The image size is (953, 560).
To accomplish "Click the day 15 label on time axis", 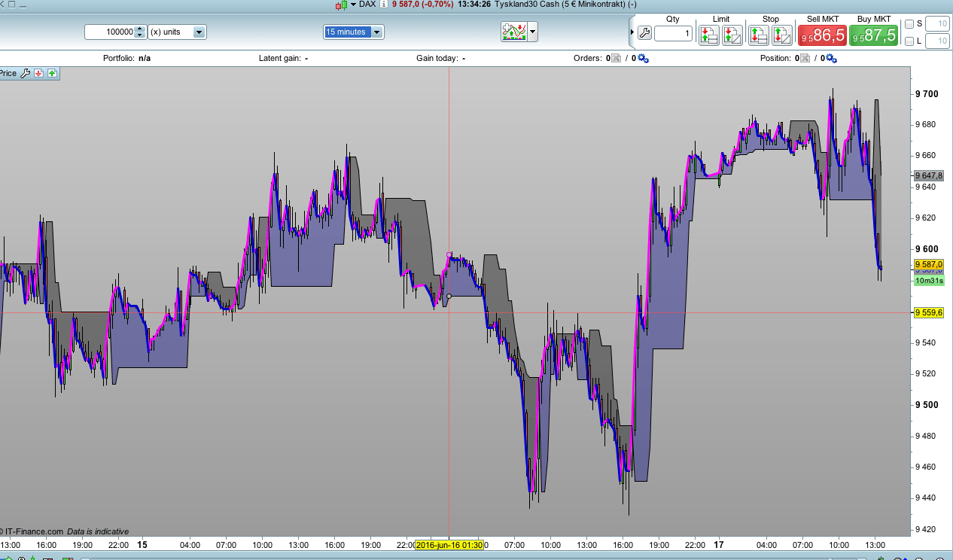I will pyautogui.click(x=142, y=545).
